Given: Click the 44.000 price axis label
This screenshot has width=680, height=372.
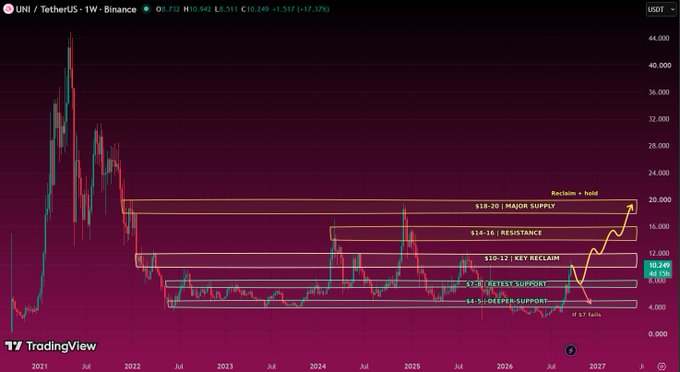Looking at the screenshot, I should pyautogui.click(x=658, y=38).
